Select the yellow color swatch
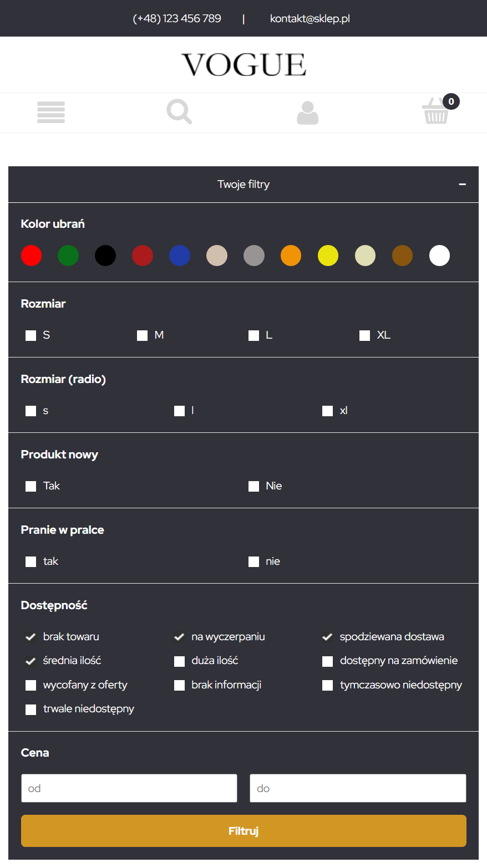Screen dimensions: 487x868 [328, 256]
